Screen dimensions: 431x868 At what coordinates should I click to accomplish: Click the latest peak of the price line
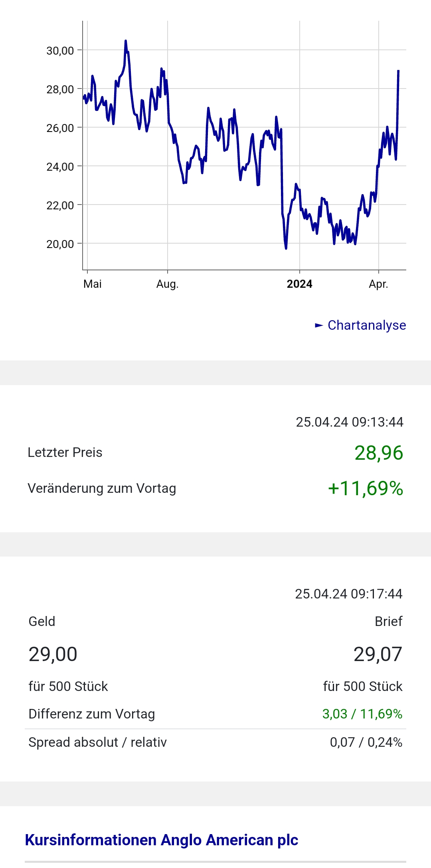tap(398, 71)
